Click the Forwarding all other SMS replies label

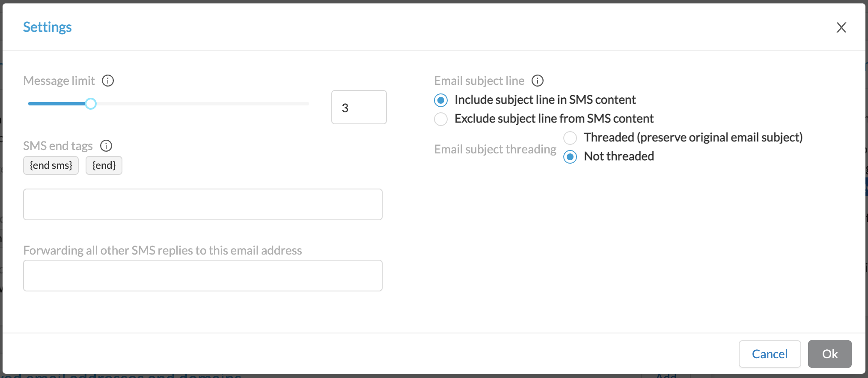(x=163, y=250)
